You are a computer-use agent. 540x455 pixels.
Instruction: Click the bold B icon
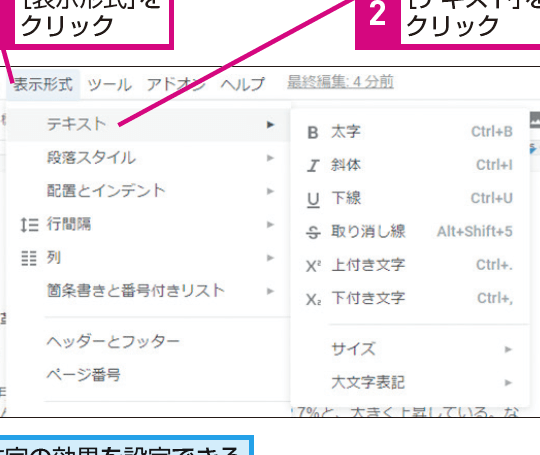(313, 133)
